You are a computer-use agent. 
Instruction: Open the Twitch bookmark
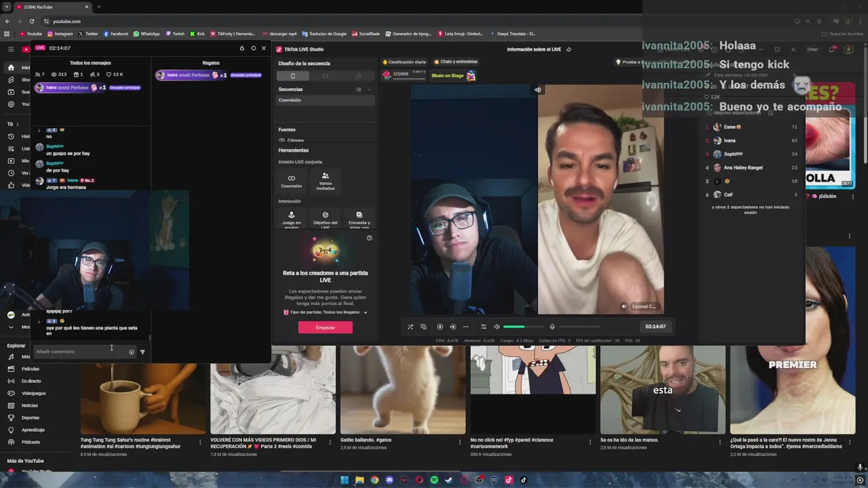175,33
